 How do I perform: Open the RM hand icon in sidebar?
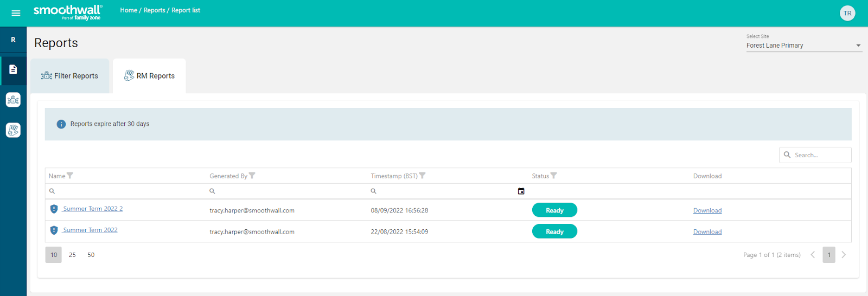13,130
